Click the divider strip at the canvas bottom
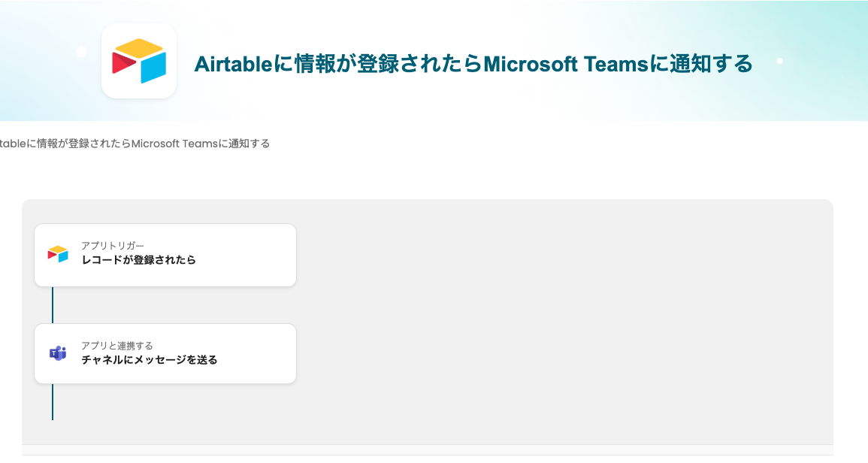The height and width of the screenshot is (463, 868). tap(427, 449)
